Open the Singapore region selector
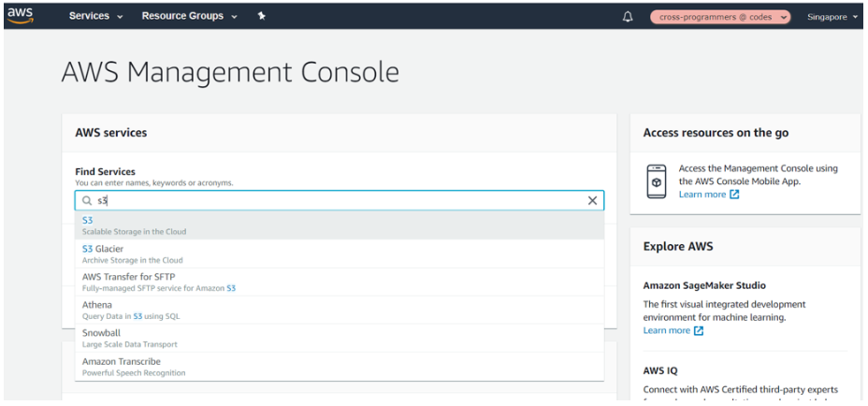The width and height of the screenshot is (868, 406). click(x=832, y=17)
